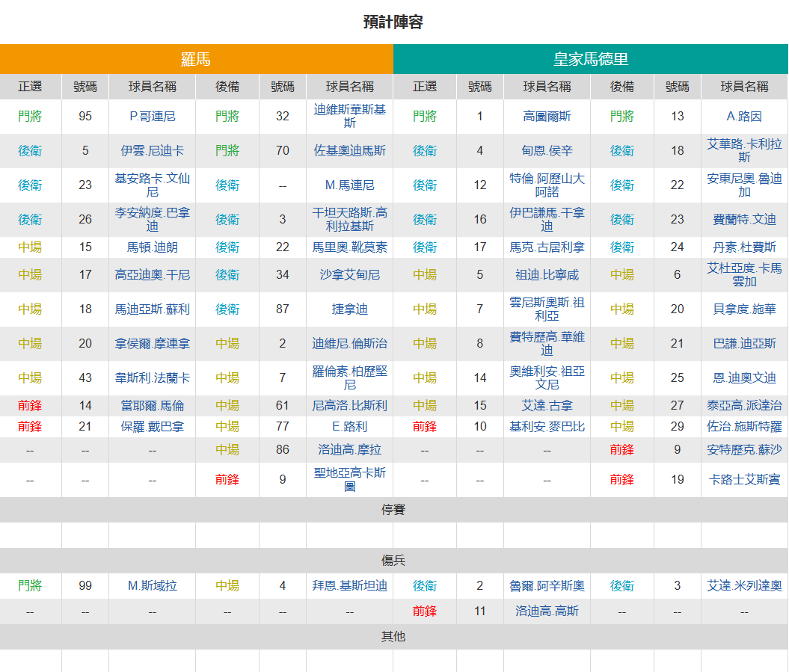Image resolution: width=789 pixels, height=672 pixels.
Task: Click the 皇家馬德里 team header
Action: coord(591,59)
